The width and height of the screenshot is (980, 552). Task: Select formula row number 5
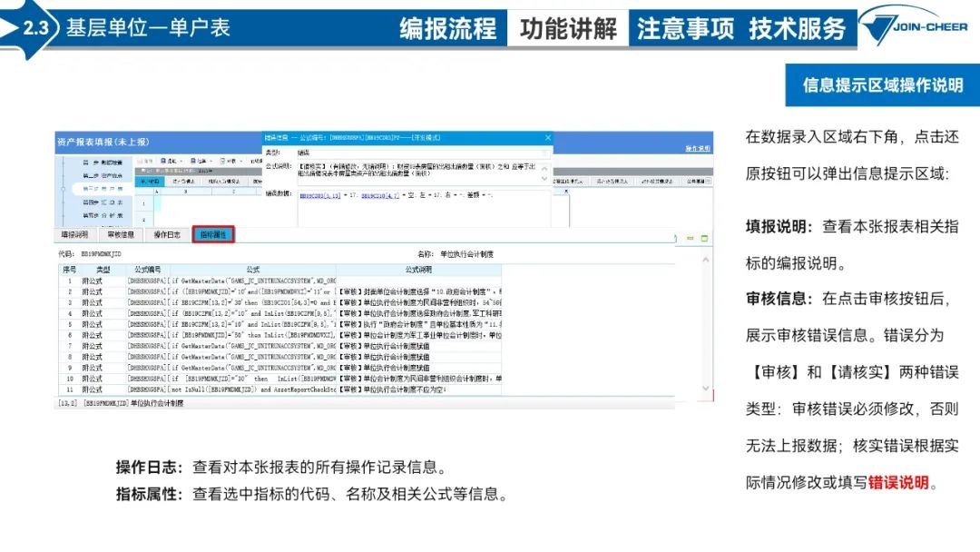click(69, 324)
